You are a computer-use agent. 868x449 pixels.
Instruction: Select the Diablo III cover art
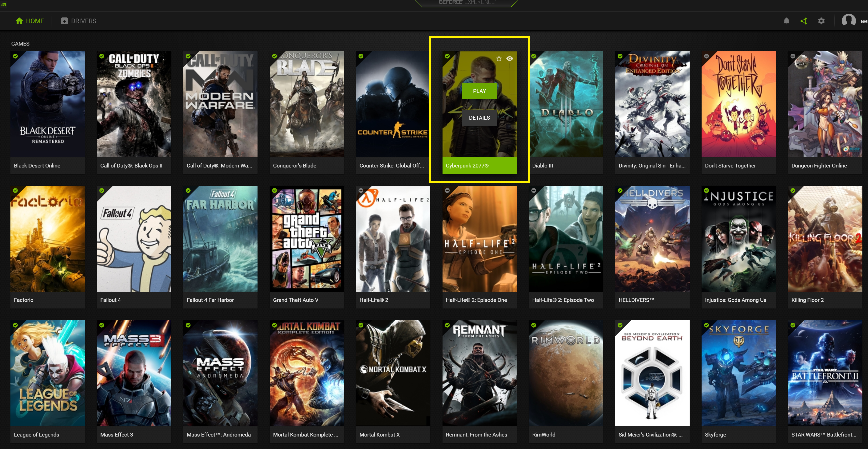pos(566,104)
